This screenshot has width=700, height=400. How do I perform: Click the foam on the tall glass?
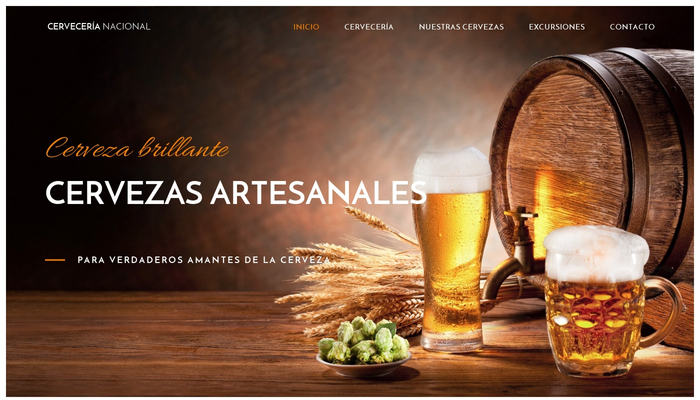[x=451, y=170]
